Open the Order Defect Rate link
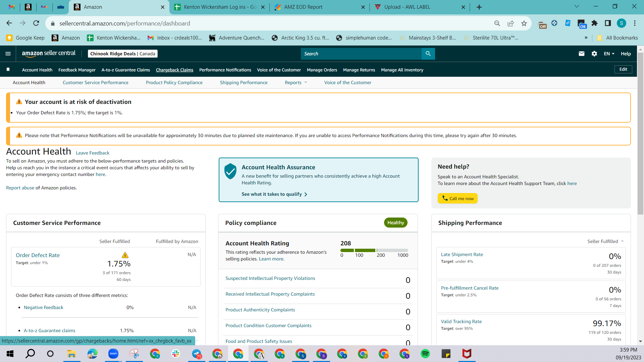 tap(38, 255)
